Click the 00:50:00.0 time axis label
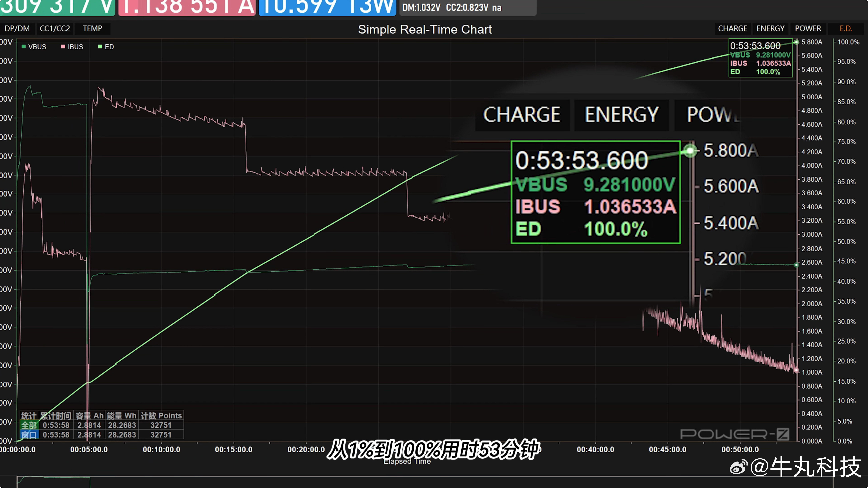868x488 pixels. click(x=740, y=450)
